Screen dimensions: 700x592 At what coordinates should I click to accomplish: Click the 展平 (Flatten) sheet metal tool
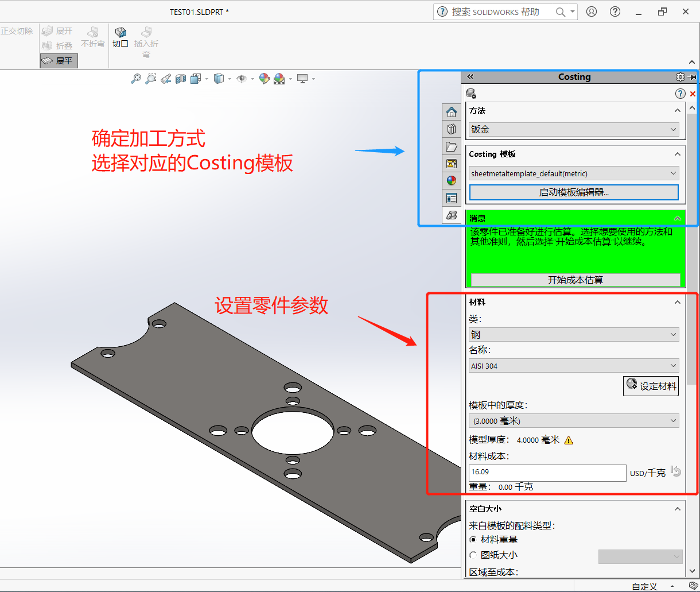(x=59, y=60)
